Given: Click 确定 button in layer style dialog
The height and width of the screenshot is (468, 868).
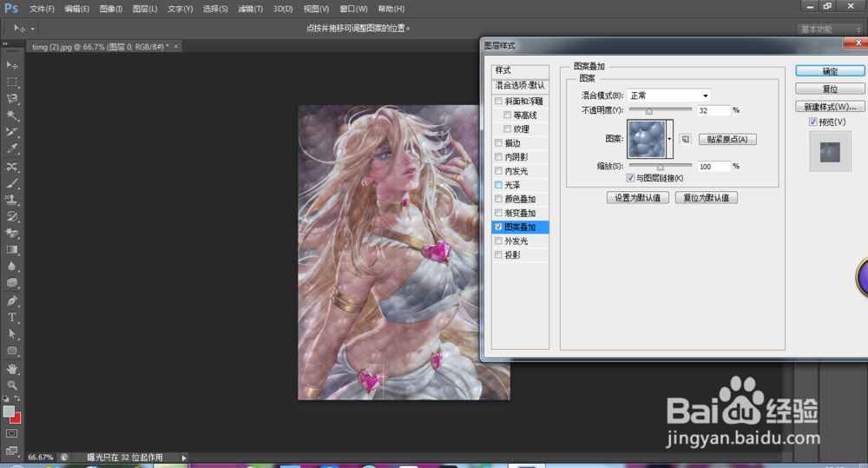Looking at the screenshot, I should 830,71.
